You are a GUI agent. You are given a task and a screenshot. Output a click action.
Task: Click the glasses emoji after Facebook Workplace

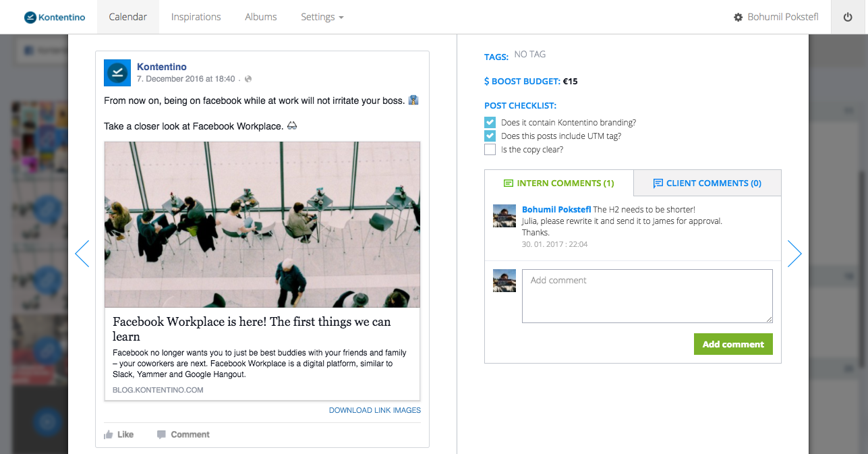point(292,126)
